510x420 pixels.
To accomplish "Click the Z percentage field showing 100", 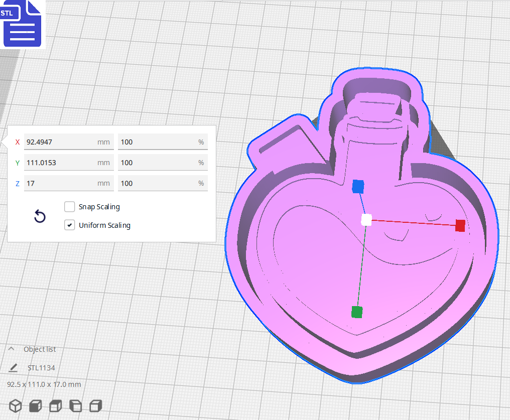I will [x=163, y=183].
